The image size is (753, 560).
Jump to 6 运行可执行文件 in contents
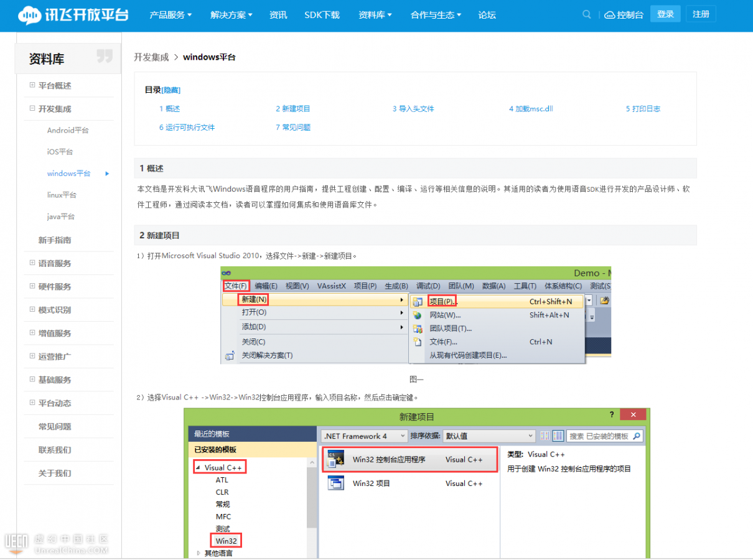point(187,128)
